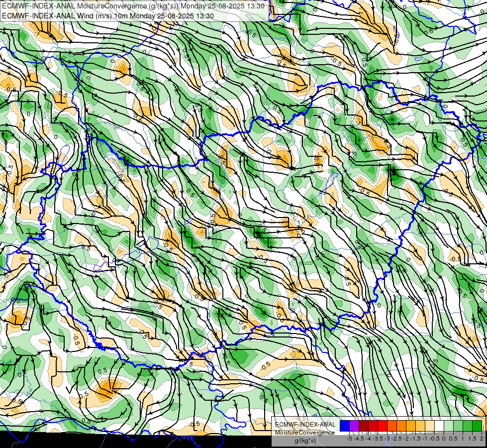Select the legend swatch between -4 and -3.5
Screen dimensions: 487x448
pyautogui.click(x=373, y=426)
